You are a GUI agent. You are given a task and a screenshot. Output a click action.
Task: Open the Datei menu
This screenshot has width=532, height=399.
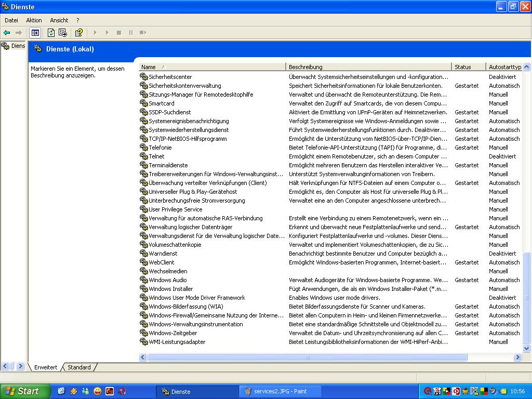(11, 20)
